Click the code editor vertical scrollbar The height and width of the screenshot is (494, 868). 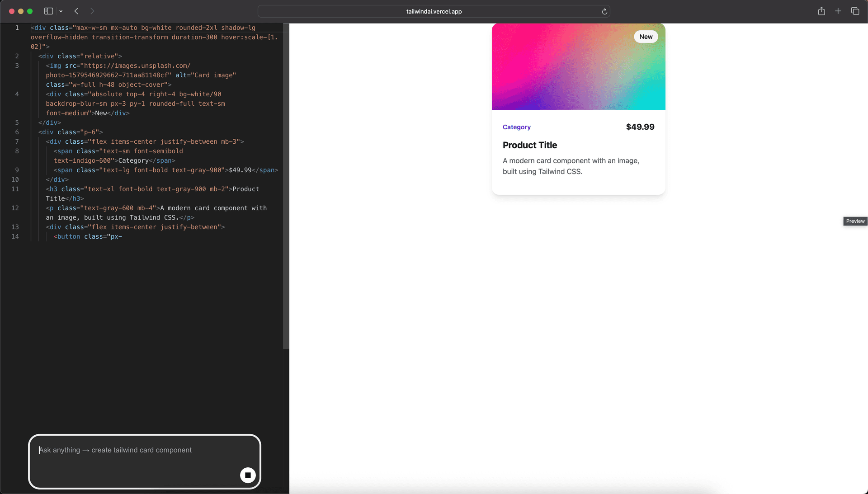point(286,185)
